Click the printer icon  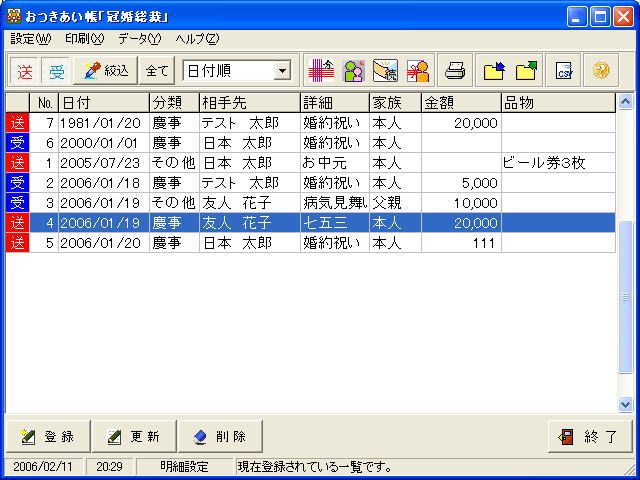click(456, 71)
